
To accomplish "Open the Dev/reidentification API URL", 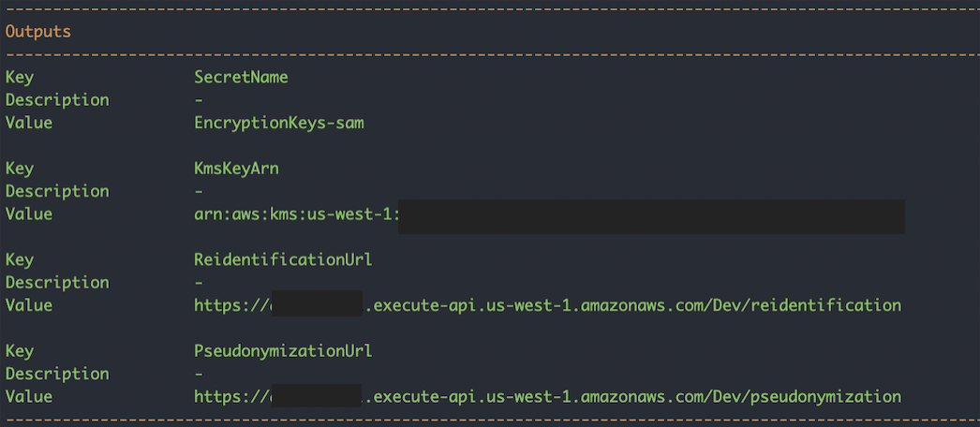I will tap(632, 305).
